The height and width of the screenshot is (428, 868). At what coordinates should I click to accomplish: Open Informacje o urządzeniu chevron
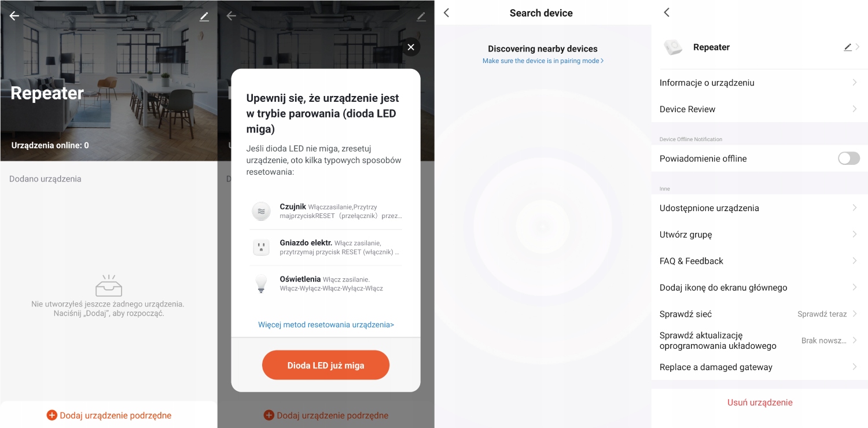click(854, 83)
